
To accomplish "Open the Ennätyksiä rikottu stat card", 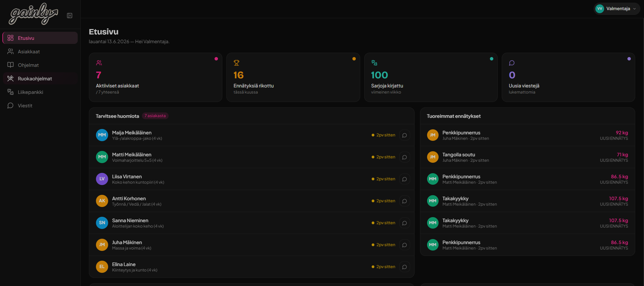I will [293, 77].
